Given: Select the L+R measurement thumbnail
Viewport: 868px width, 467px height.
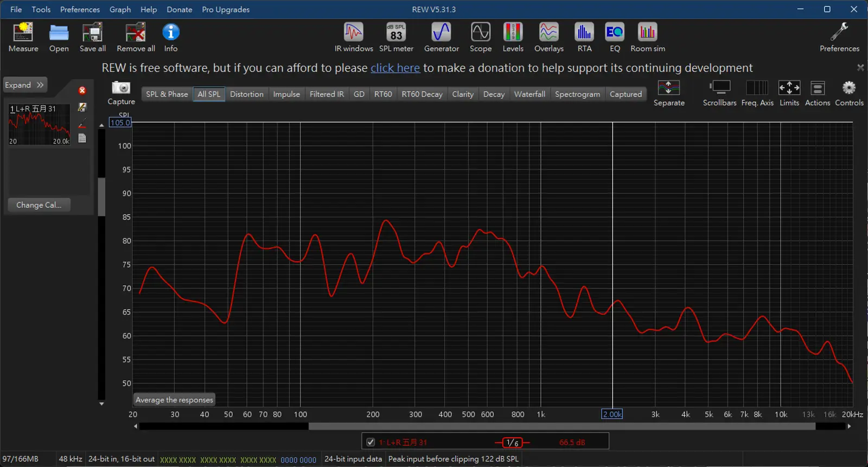Looking at the screenshot, I should click(x=39, y=124).
